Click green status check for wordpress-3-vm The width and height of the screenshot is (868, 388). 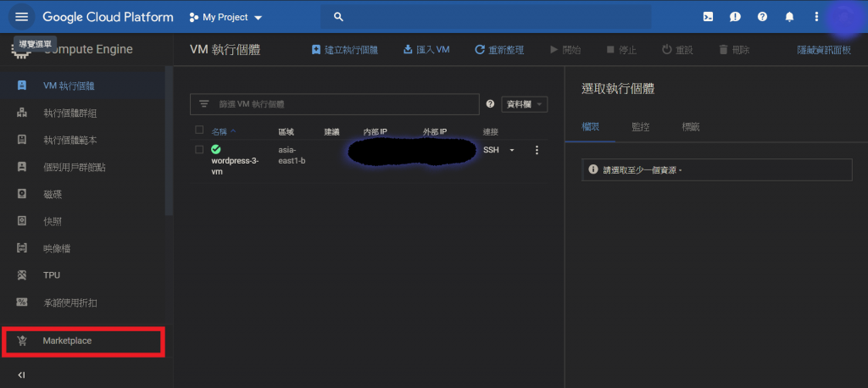[216, 150]
